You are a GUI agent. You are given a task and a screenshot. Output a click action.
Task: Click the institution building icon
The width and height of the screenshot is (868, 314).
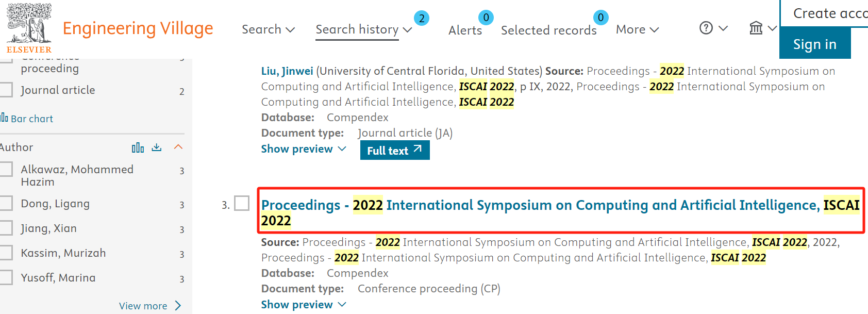point(756,28)
